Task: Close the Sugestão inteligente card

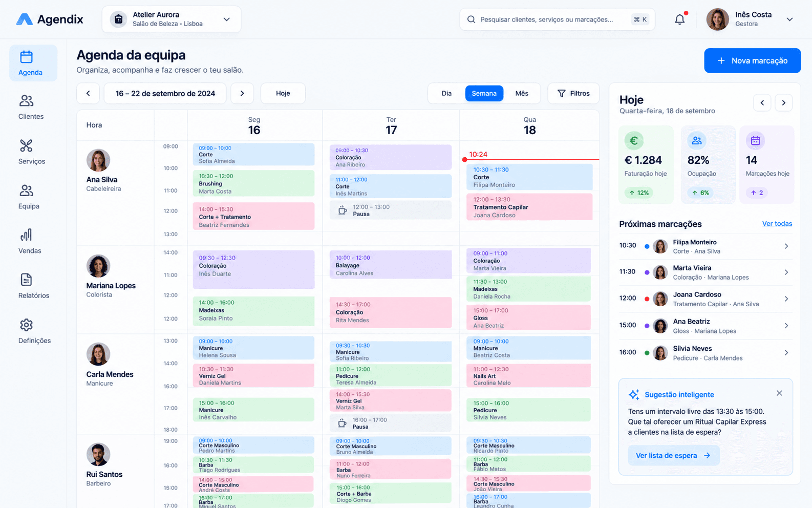Action: pos(779,393)
